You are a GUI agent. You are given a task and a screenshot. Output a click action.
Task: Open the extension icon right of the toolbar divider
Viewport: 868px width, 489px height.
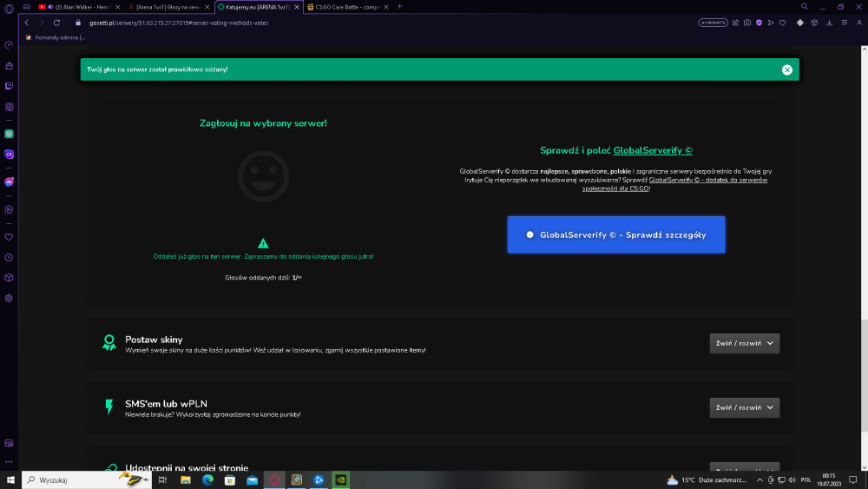point(800,23)
